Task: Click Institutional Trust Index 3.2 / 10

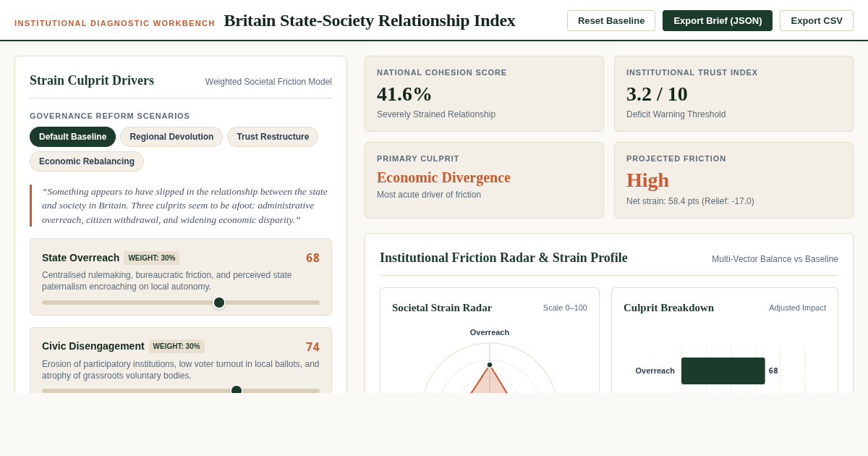Action: (x=657, y=94)
